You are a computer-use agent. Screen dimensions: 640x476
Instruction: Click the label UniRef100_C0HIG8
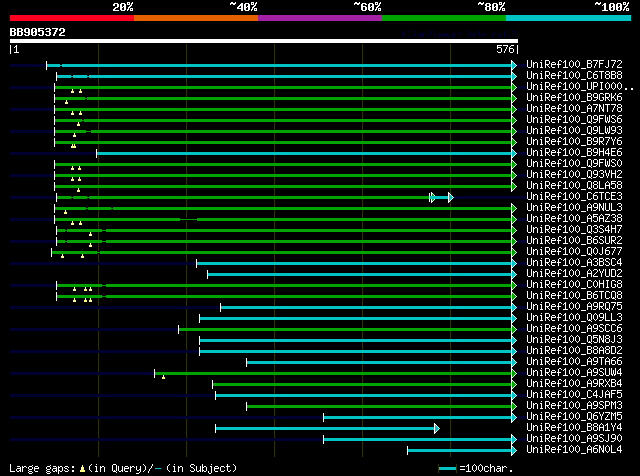pos(574,285)
